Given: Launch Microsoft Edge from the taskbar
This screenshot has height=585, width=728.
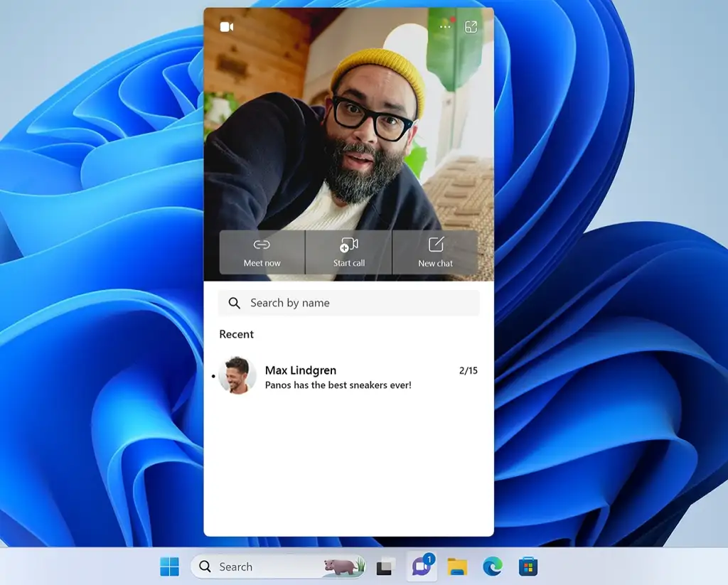Looking at the screenshot, I should (491, 567).
